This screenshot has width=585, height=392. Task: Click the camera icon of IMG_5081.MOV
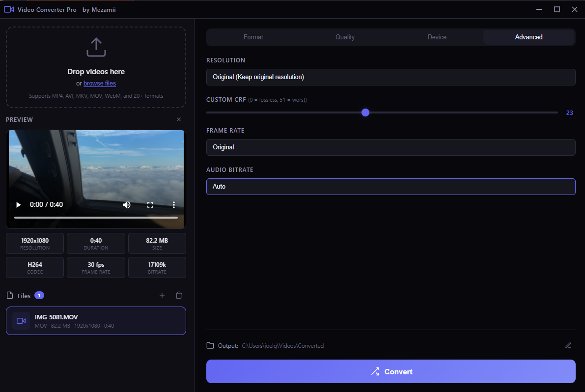[21, 321]
